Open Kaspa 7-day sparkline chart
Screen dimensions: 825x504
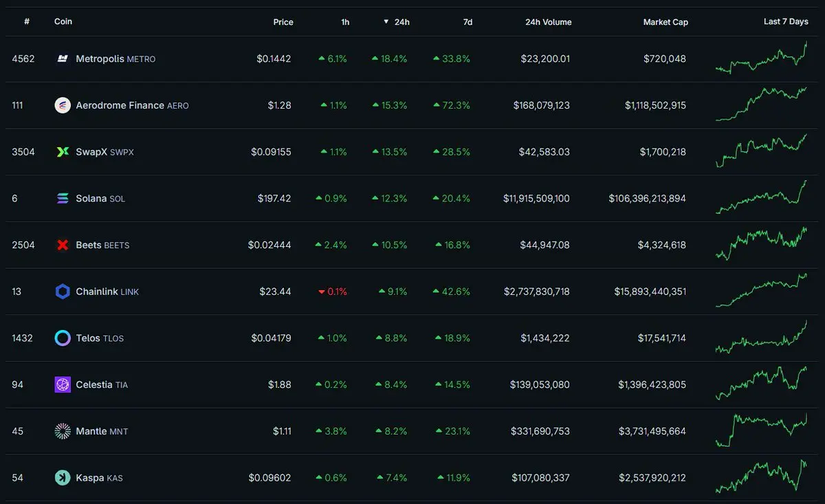pyautogui.click(x=762, y=476)
